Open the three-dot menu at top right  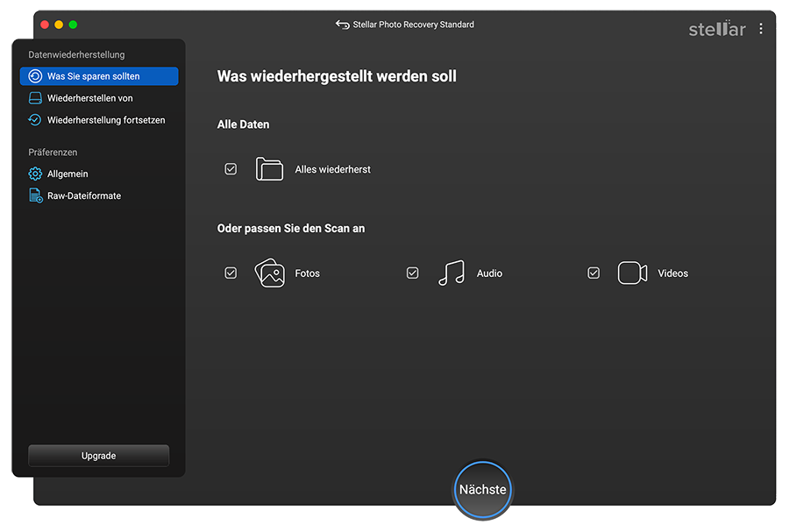pos(760,28)
